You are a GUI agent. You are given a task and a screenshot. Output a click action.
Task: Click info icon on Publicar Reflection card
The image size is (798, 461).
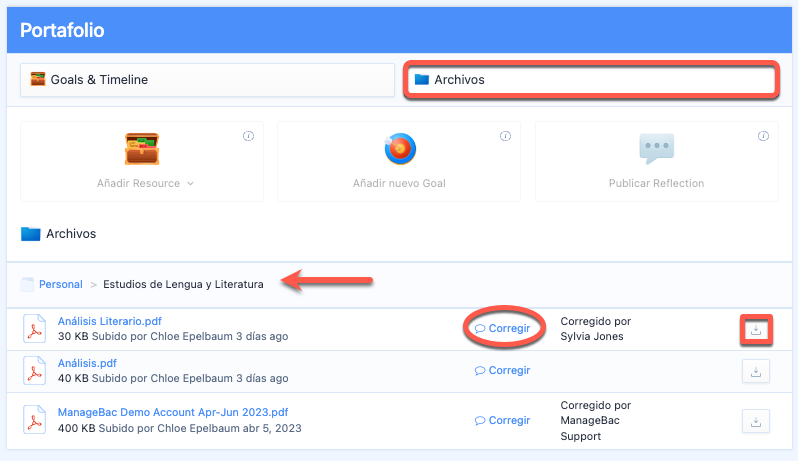pos(763,136)
